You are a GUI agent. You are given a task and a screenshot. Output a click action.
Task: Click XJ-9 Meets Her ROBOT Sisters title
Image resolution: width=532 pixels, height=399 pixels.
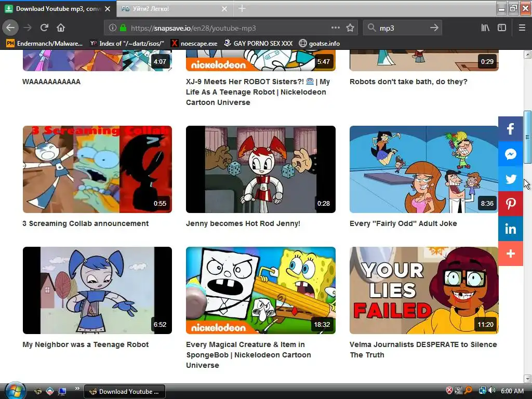[258, 92]
